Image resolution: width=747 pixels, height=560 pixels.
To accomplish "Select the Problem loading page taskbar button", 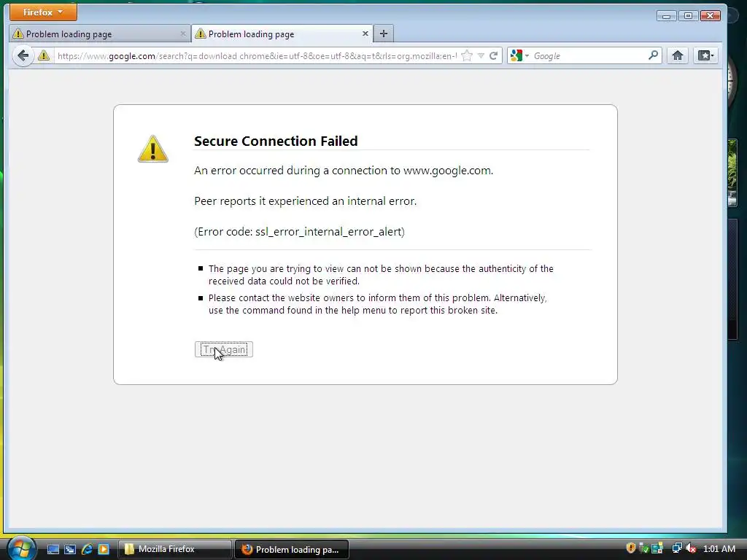I will tap(292, 549).
